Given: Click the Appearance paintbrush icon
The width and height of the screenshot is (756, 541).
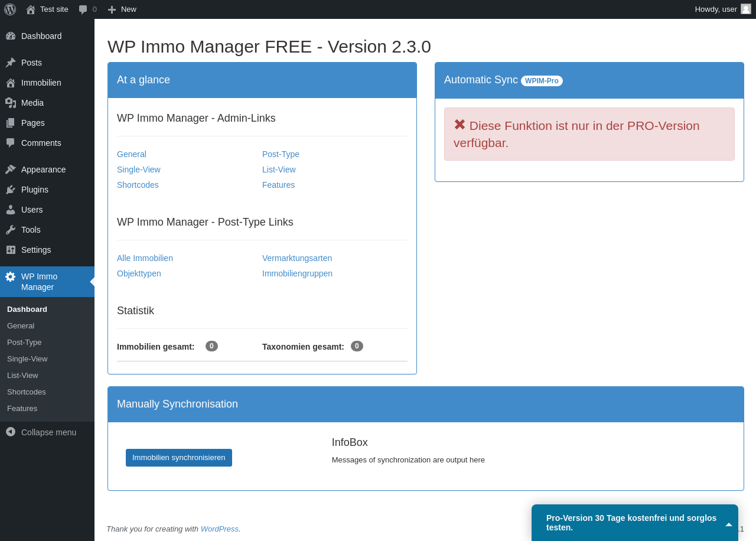Looking at the screenshot, I should 11,170.
